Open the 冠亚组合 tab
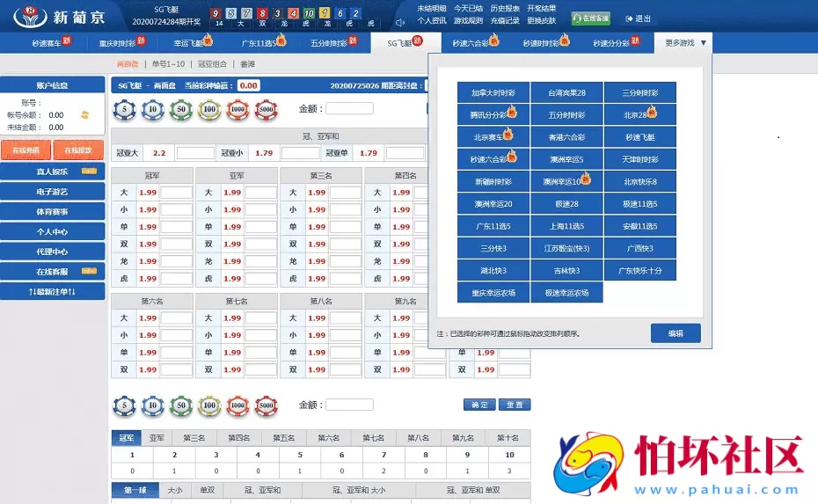Image resolution: width=818 pixels, height=504 pixels. point(212,64)
